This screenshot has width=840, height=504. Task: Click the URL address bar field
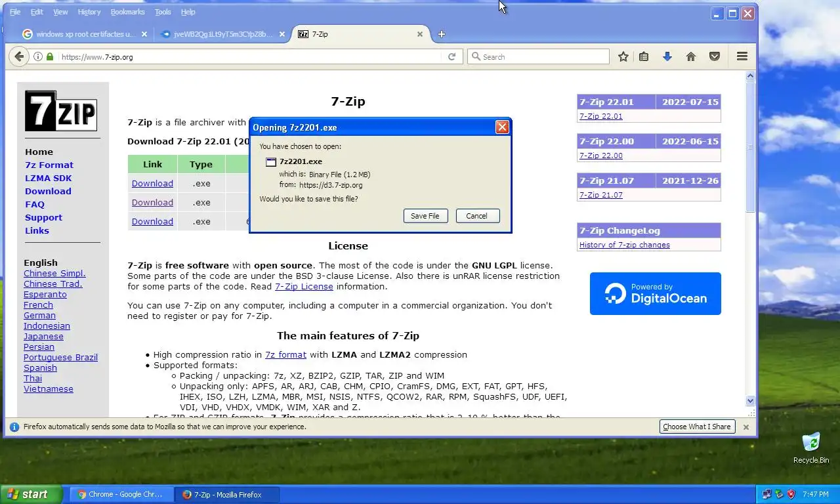coord(249,57)
